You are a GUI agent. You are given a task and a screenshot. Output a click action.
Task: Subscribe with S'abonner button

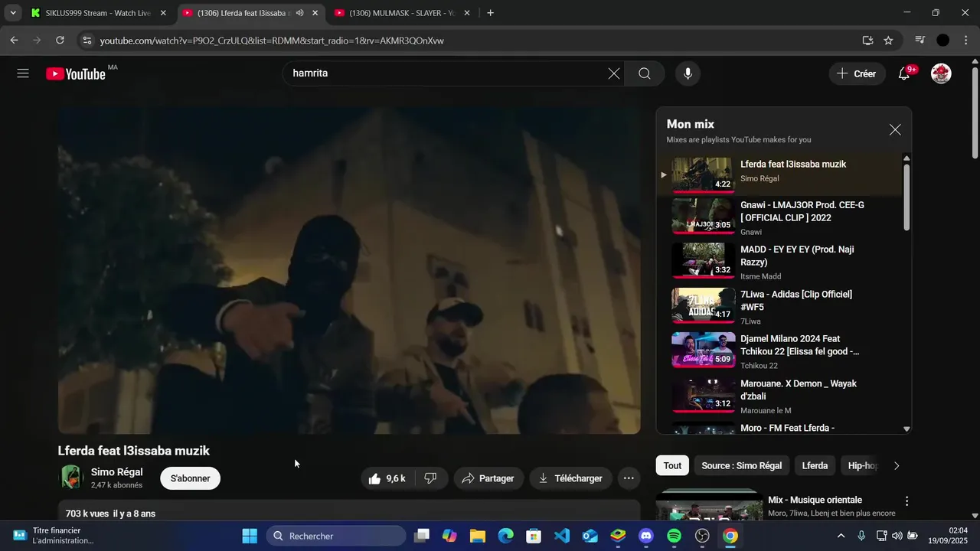[x=190, y=478]
